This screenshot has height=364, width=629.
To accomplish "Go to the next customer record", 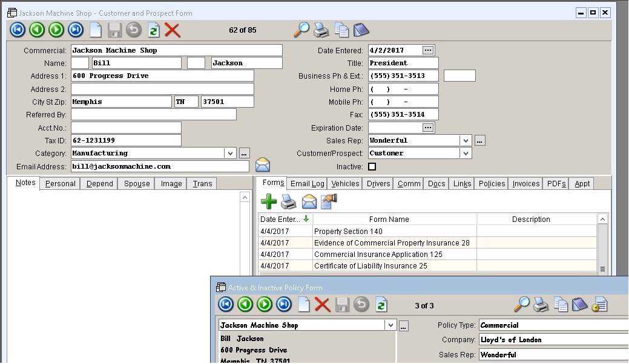I will [x=56, y=30].
